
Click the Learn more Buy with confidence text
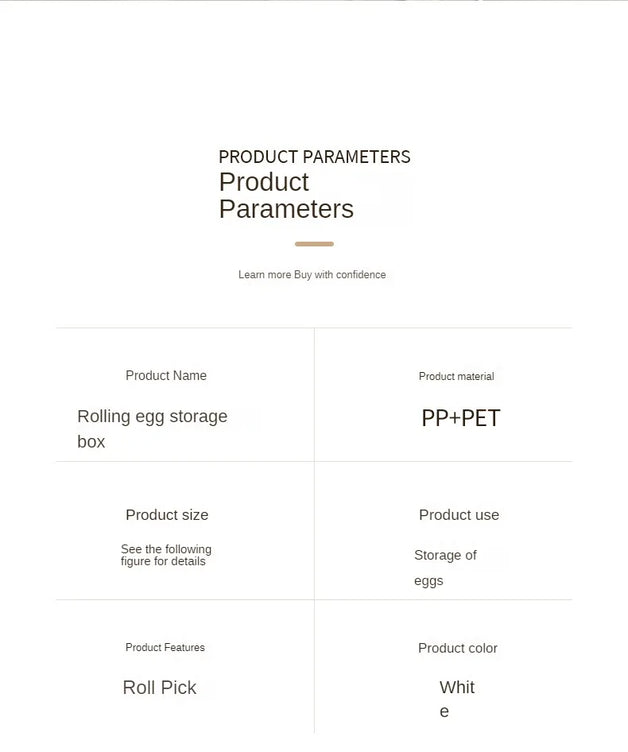pos(312,275)
